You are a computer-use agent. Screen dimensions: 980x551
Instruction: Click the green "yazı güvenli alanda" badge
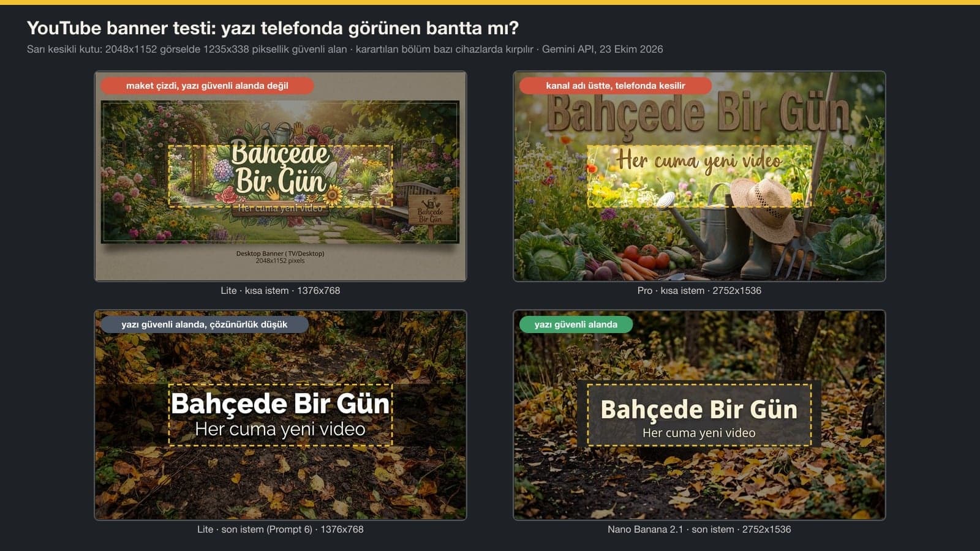click(x=576, y=324)
